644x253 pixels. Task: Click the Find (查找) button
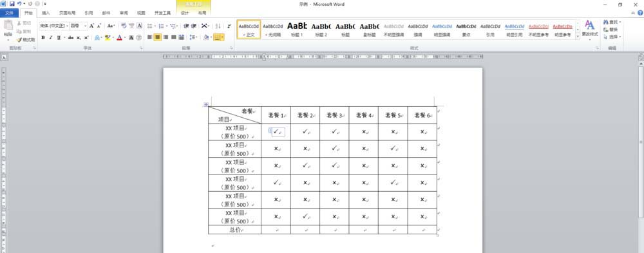[612, 22]
